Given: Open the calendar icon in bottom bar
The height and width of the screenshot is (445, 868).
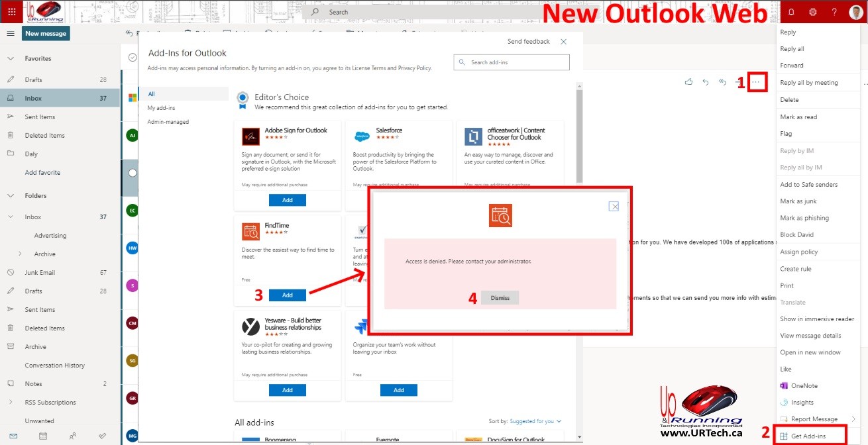Looking at the screenshot, I should click(42, 436).
